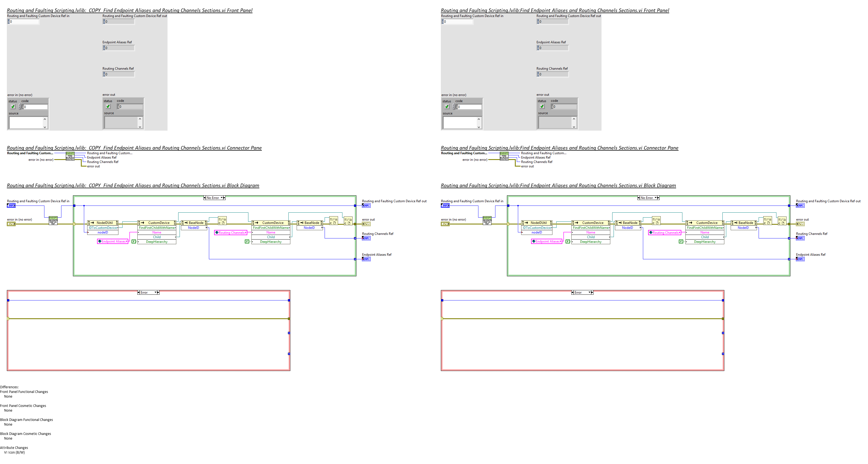Click Routing Channels Ref U64 terminal in COPY diagram
Image resolution: width=868 pixels, height=464 pixels.
tap(366, 238)
